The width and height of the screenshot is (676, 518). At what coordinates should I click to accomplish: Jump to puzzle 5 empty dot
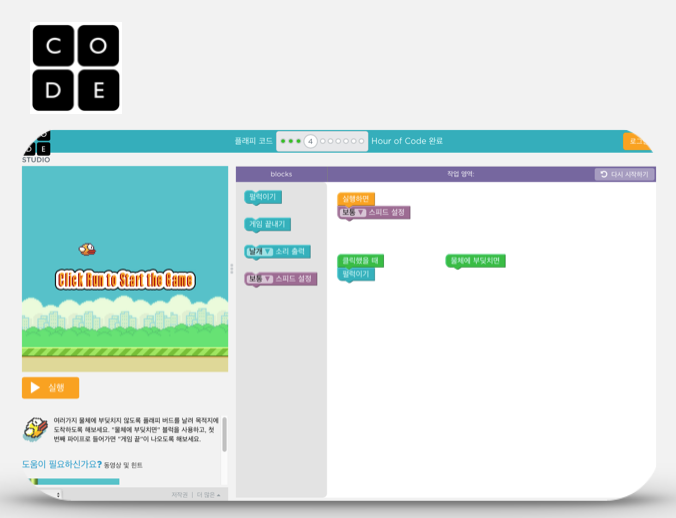point(322,141)
